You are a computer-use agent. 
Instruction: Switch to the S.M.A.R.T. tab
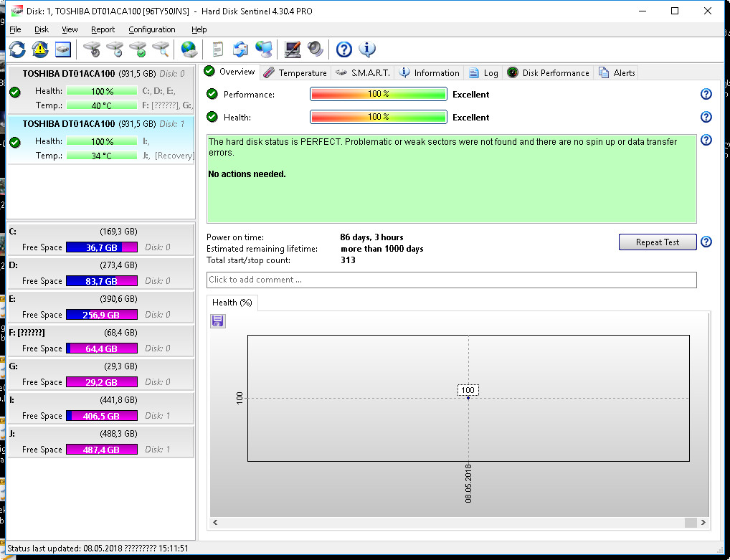pyautogui.click(x=363, y=72)
